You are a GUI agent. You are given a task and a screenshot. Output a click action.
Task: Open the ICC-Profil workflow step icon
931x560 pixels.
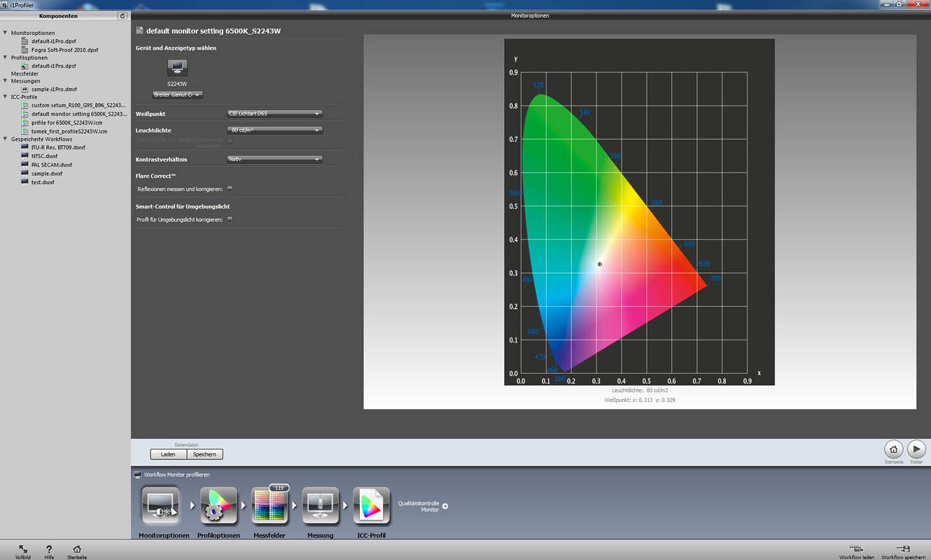(372, 506)
